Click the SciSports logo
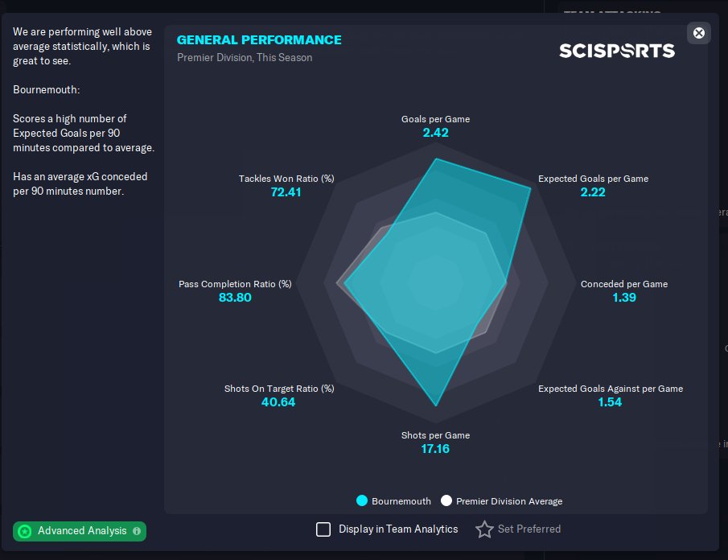The height and width of the screenshot is (560, 728). pyautogui.click(x=617, y=51)
